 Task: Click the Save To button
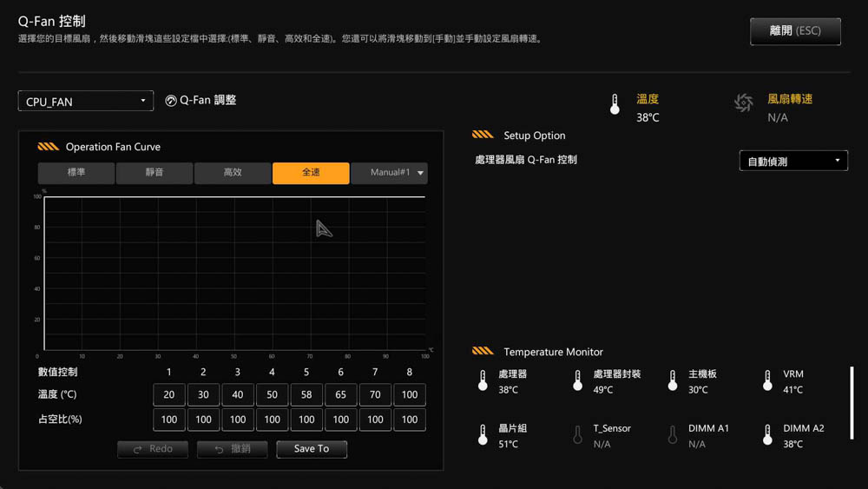[312, 449]
